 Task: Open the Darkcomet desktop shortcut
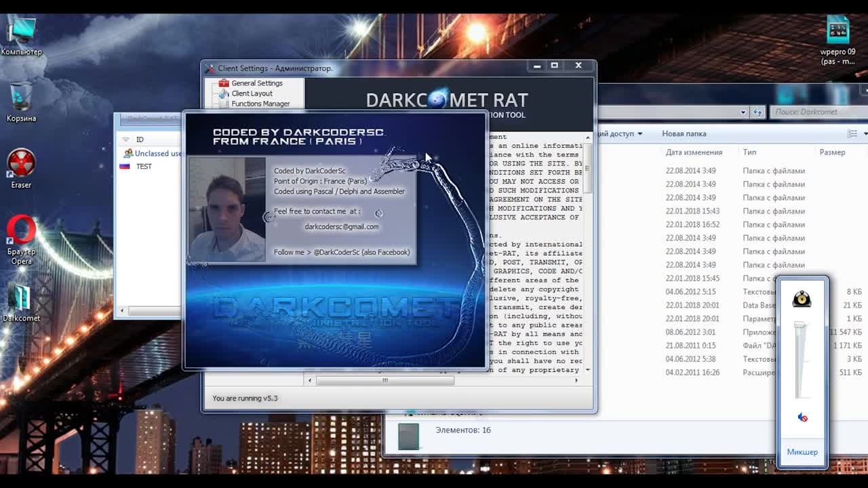point(21,302)
